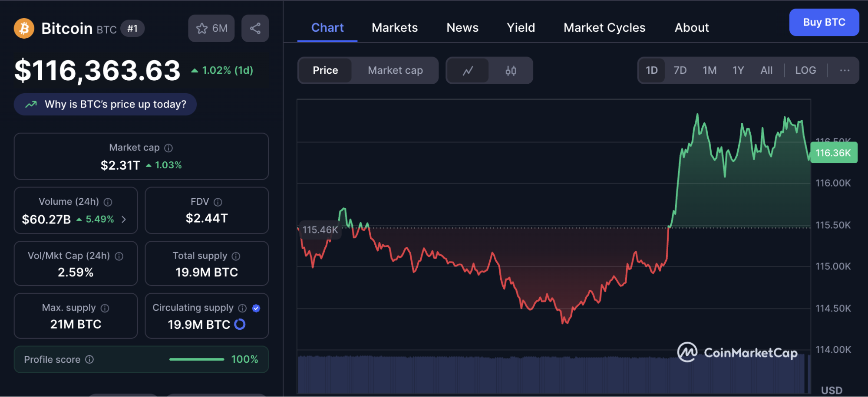Switch chart to candlestick view
The height and width of the screenshot is (397, 868).
pyautogui.click(x=511, y=70)
